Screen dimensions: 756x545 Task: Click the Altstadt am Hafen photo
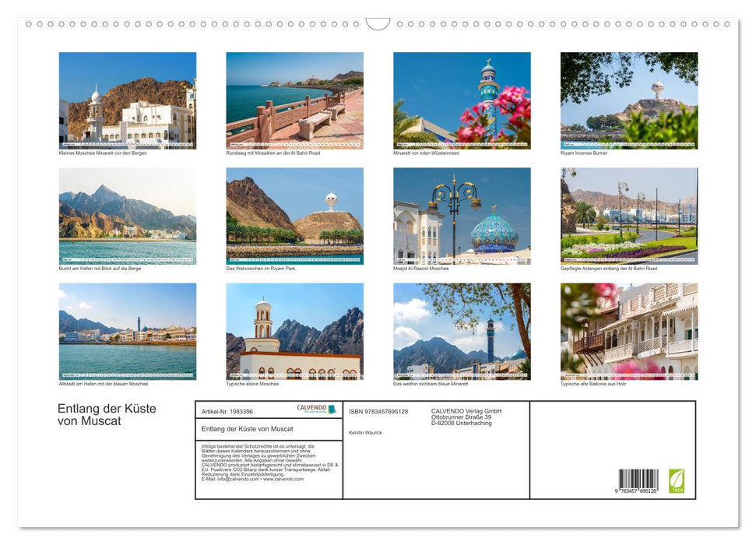pos(128,331)
